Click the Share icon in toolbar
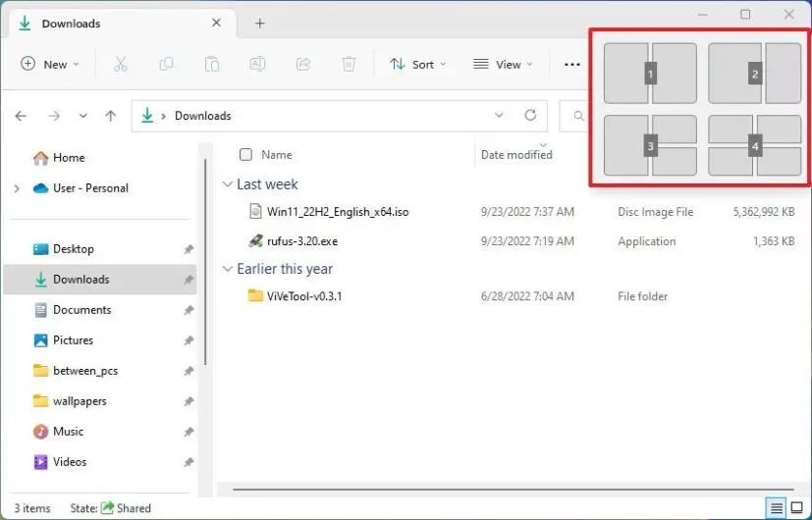This screenshot has width=812, height=520. pyautogui.click(x=303, y=64)
